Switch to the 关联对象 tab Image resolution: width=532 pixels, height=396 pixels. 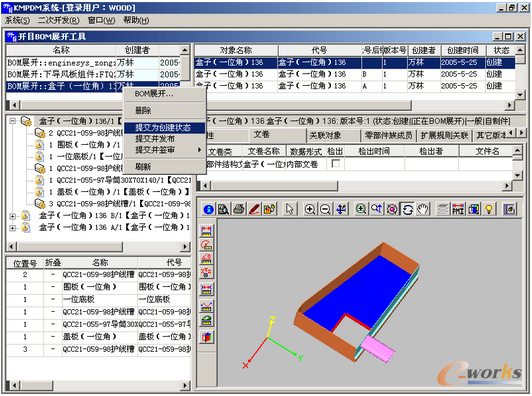tap(325, 135)
